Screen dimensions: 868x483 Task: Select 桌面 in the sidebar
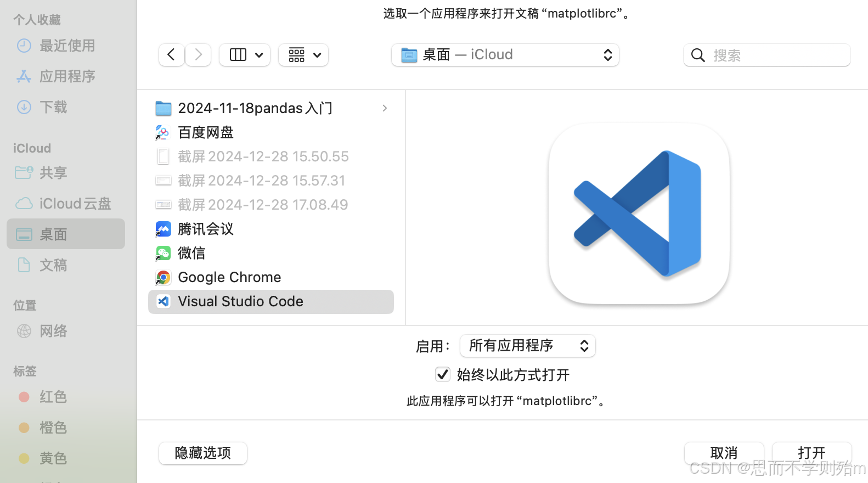[x=66, y=234]
